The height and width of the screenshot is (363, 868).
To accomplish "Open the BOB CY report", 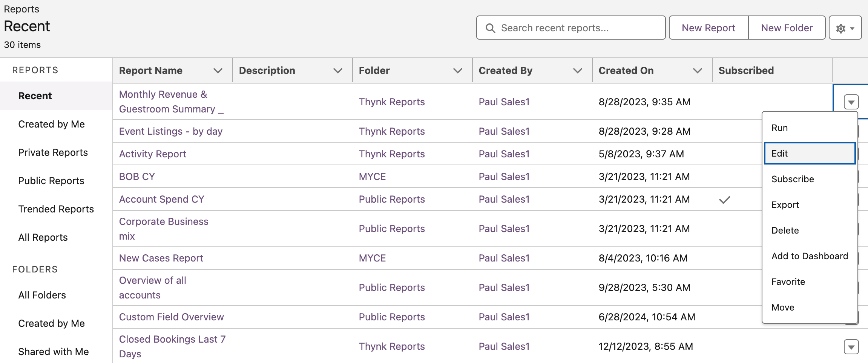I will (137, 177).
